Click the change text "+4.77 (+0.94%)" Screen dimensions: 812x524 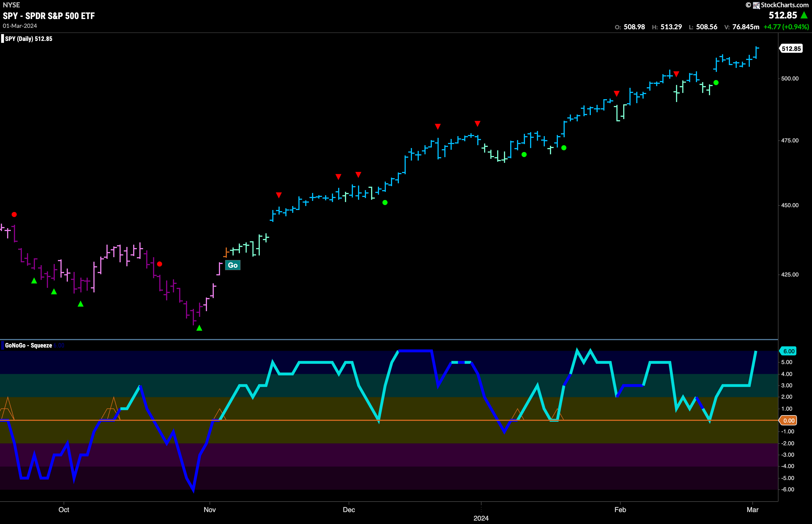pyautogui.click(x=786, y=27)
